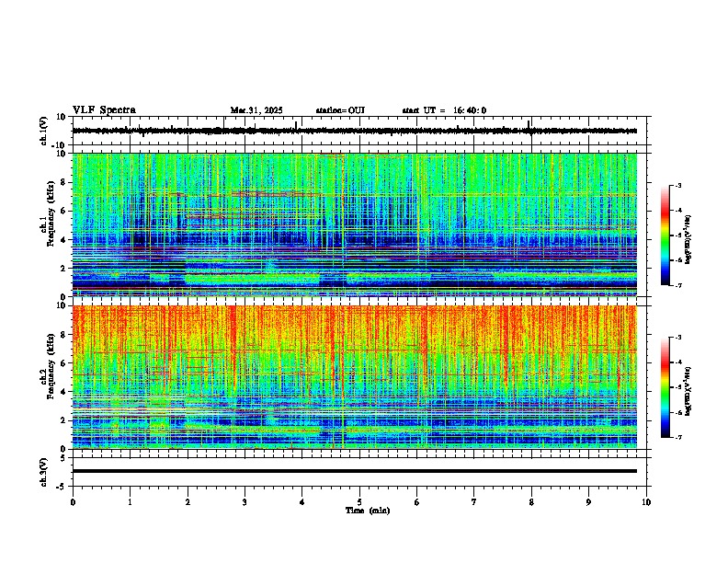The image size is (728, 563).
Task: Click the "-7" bottom label of ch.2 color bar
Action: (x=677, y=437)
